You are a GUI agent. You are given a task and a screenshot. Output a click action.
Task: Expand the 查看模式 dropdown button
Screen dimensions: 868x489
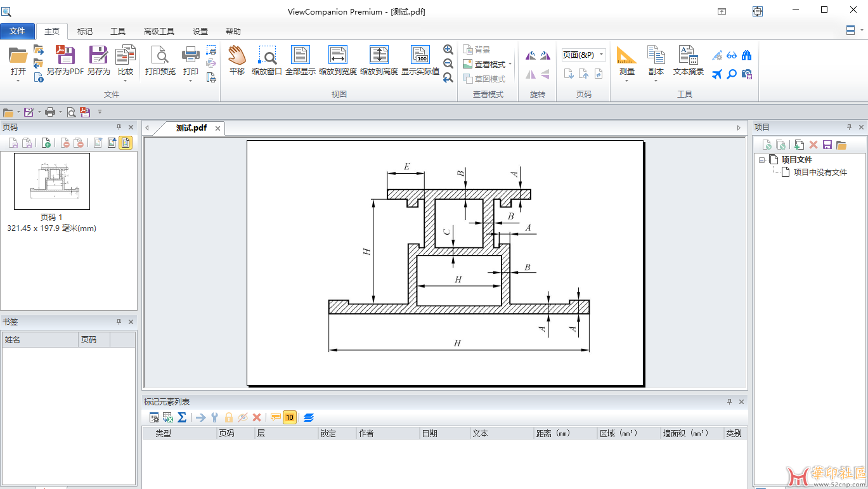tap(510, 64)
